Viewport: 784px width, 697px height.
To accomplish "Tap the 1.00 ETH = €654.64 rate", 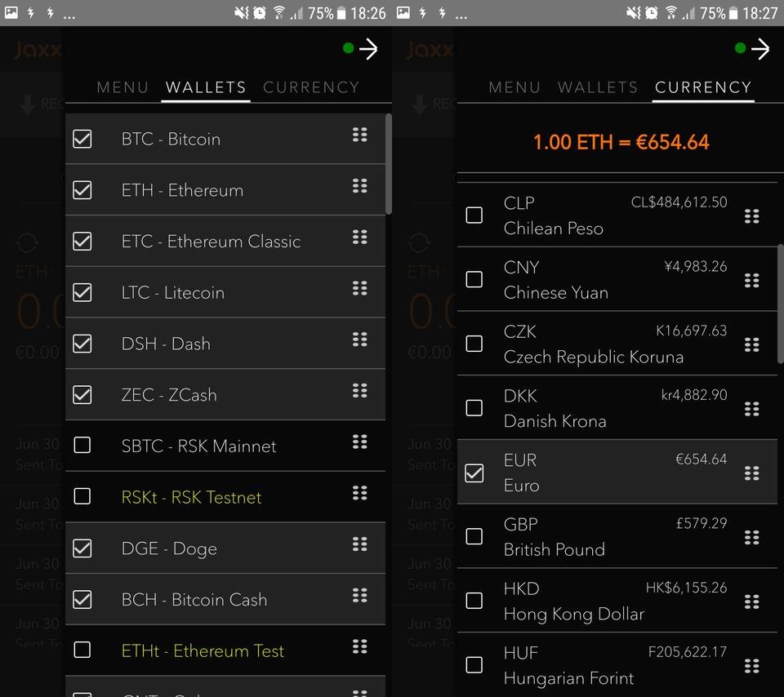I will 621,142.
